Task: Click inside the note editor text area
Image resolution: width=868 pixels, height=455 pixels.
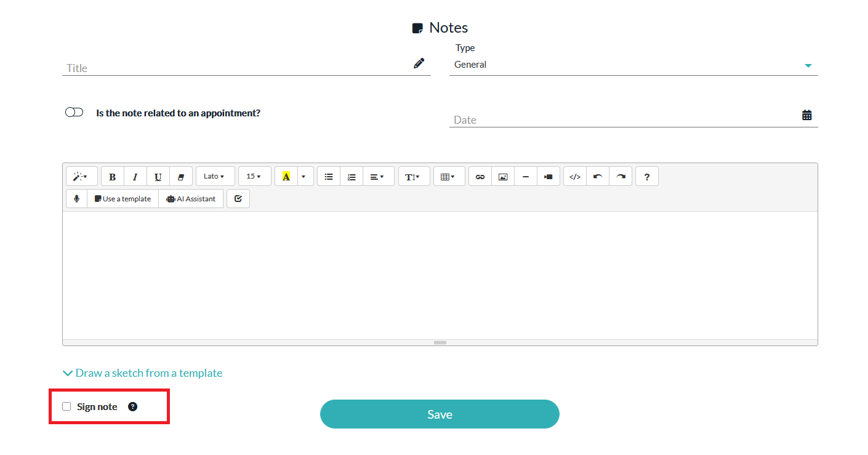Action: [x=440, y=275]
